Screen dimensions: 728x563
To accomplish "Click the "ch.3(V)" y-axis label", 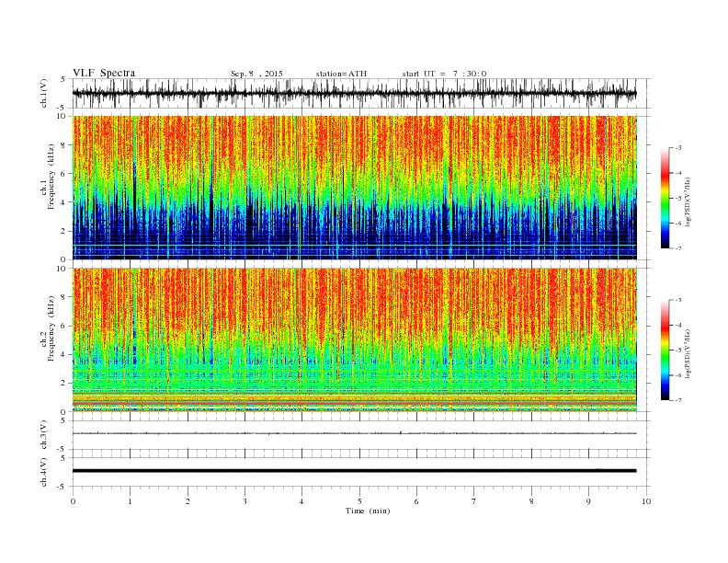I will click(44, 435).
